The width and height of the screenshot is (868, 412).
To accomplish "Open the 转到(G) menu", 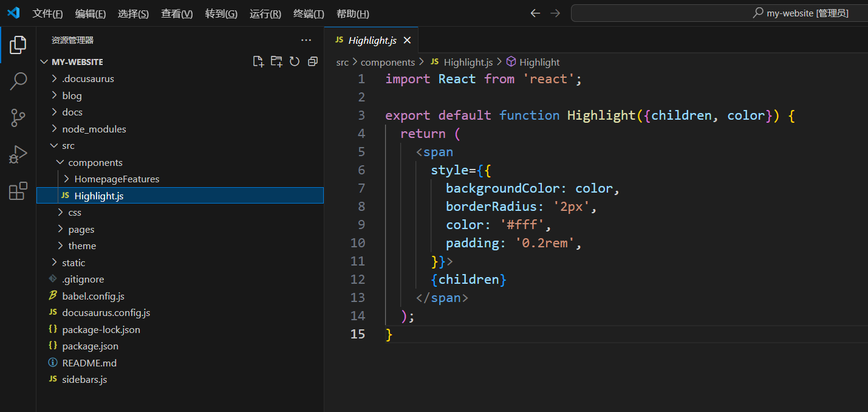I will [221, 13].
